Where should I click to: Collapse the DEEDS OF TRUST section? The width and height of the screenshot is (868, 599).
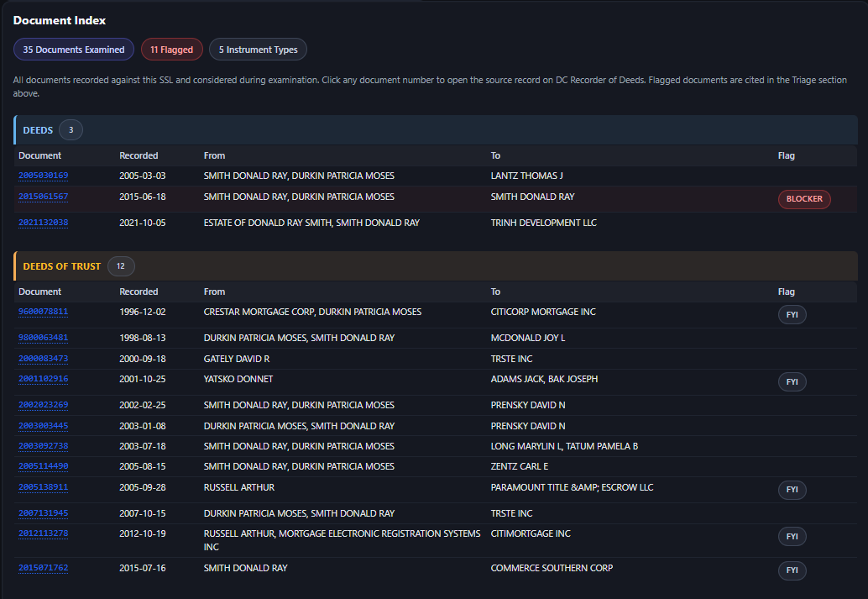point(61,265)
